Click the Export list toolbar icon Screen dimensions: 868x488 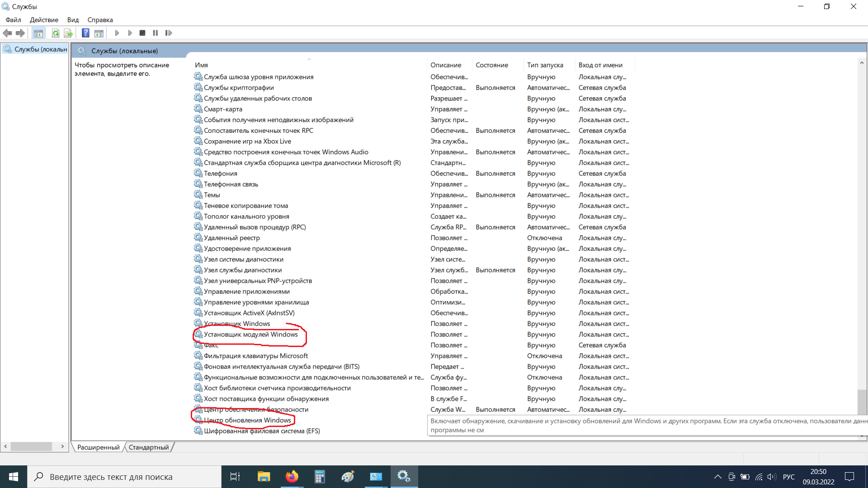tap(68, 33)
